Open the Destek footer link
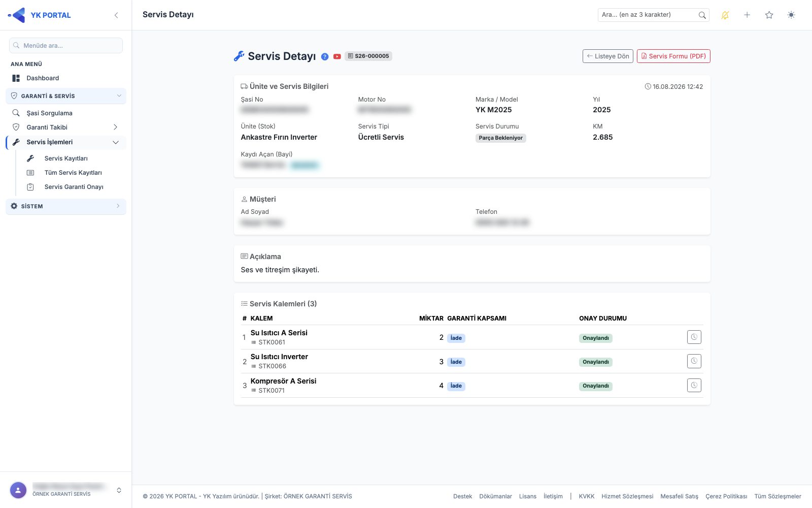The width and height of the screenshot is (812, 508). pos(462,496)
